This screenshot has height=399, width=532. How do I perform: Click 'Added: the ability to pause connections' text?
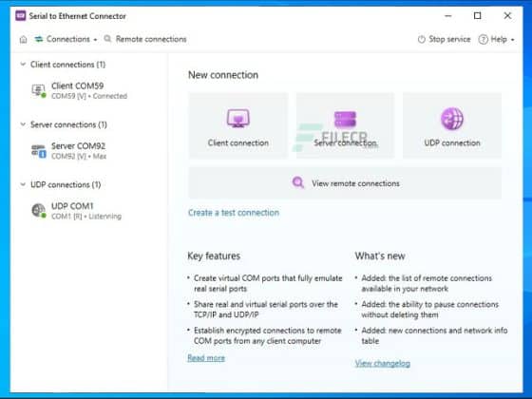429,310
